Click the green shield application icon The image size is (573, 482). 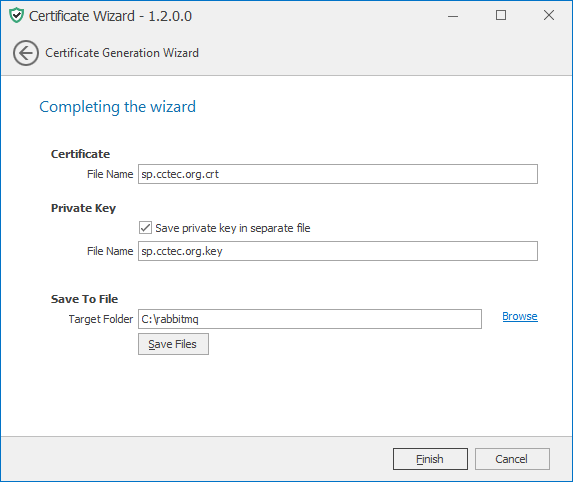[16, 16]
